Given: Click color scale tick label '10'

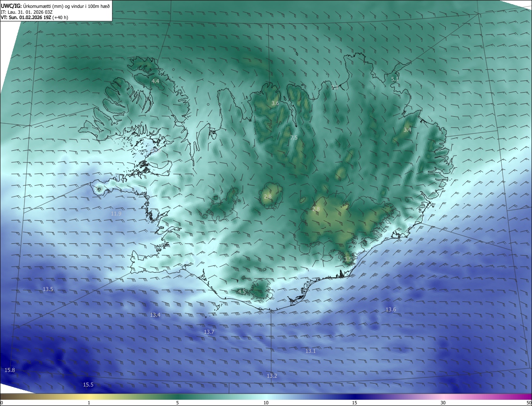Looking at the screenshot, I should 266,403.
